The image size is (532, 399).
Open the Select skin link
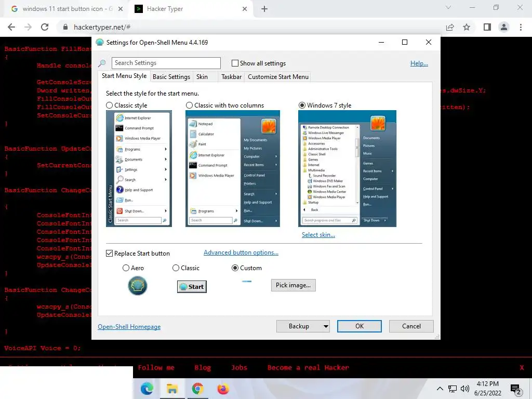318,235
